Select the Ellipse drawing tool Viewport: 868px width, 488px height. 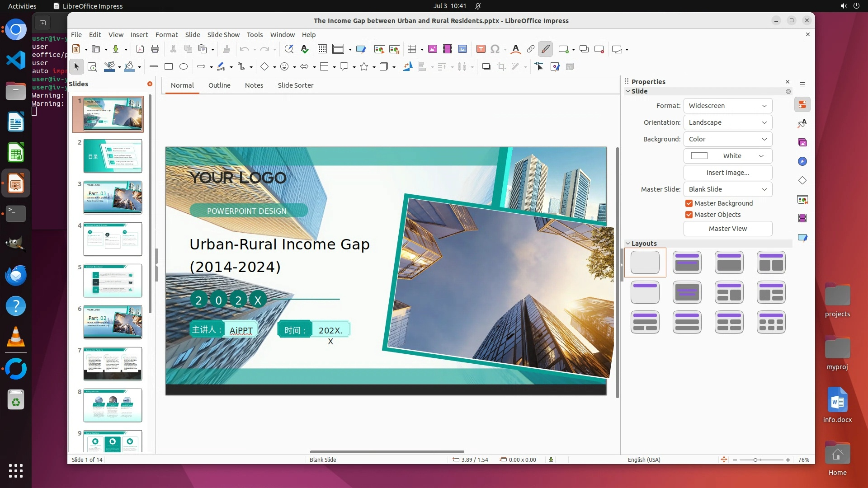184,67
